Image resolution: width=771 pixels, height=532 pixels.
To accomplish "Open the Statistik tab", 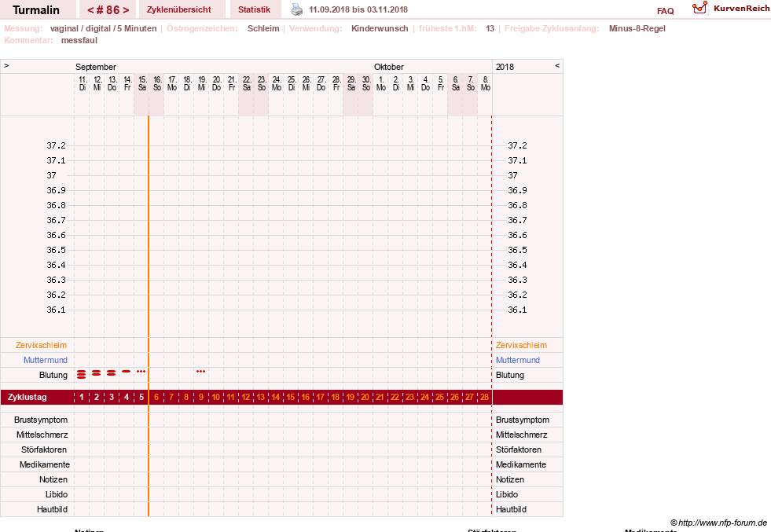I will 254,9.
